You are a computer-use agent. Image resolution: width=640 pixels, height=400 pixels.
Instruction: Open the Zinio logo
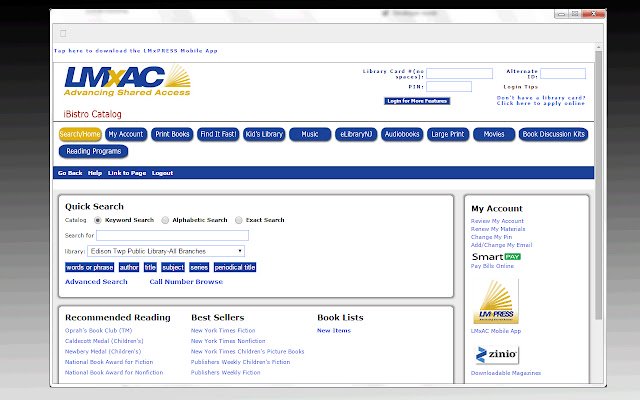497,354
